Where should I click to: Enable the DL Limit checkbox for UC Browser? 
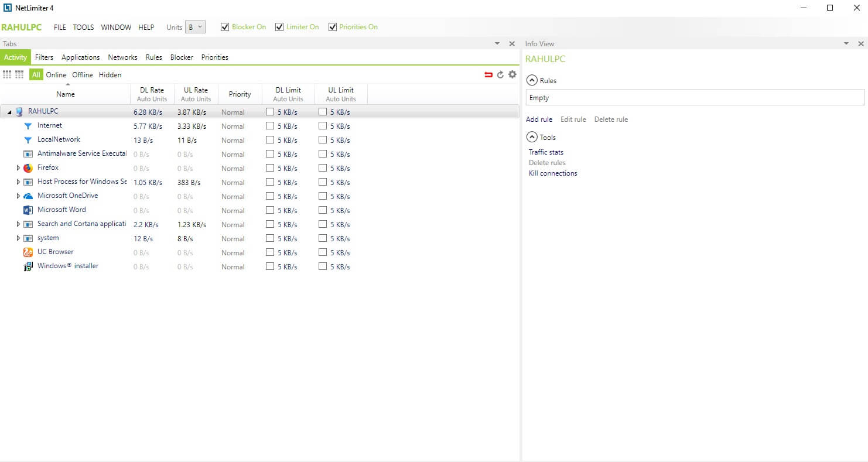click(270, 252)
